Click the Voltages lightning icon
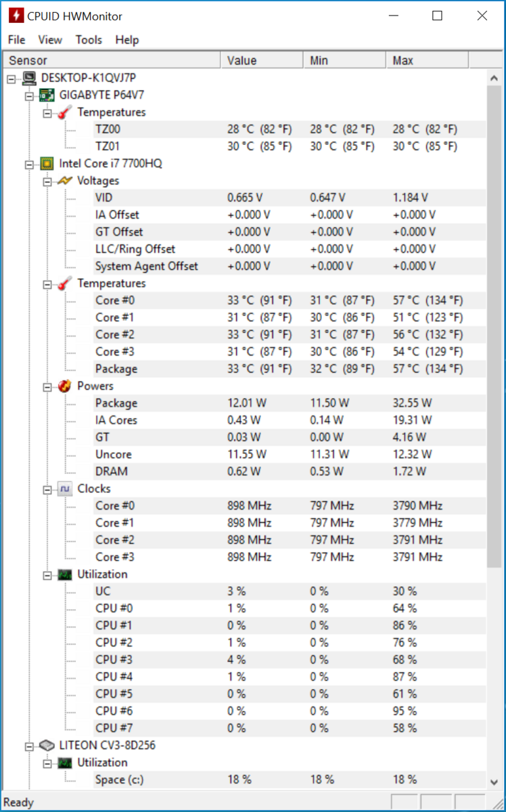 [x=66, y=181]
